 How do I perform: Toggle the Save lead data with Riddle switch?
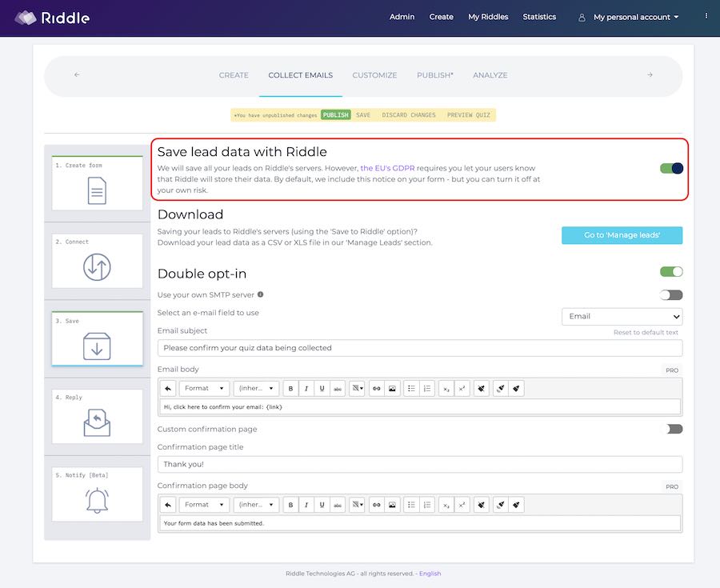(671, 169)
